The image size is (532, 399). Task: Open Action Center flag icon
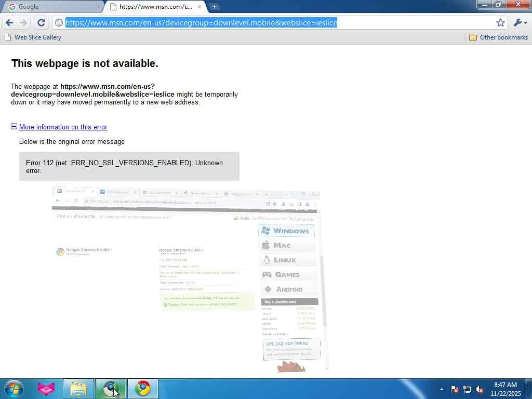tap(455, 389)
